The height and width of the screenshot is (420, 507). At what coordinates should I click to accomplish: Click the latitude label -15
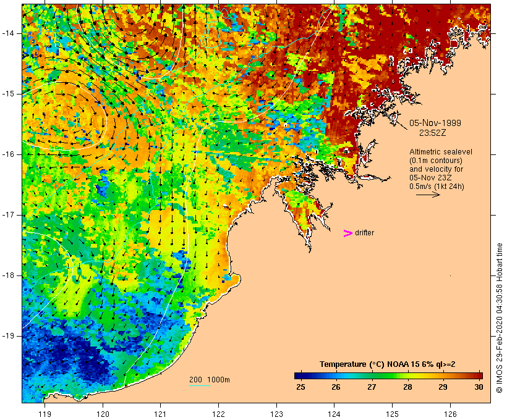click(8, 94)
